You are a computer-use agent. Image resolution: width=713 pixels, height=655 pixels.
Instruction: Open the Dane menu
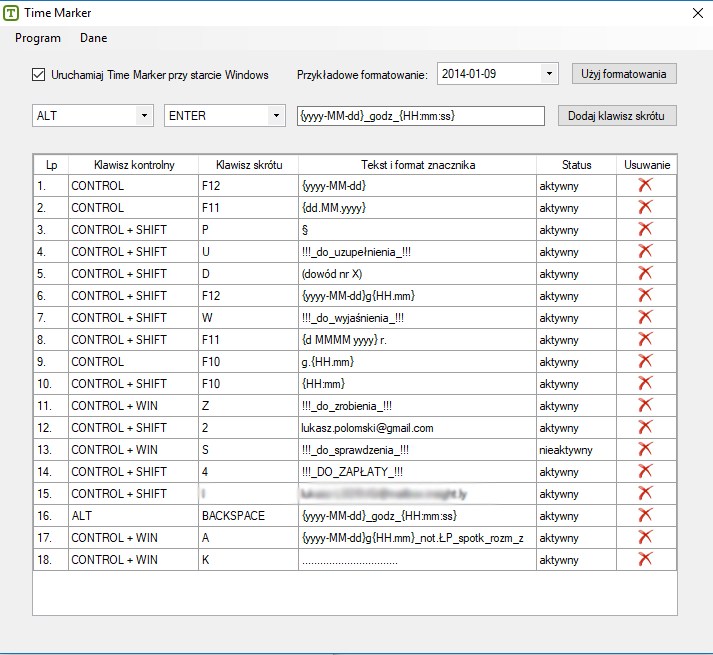[94, 38]
